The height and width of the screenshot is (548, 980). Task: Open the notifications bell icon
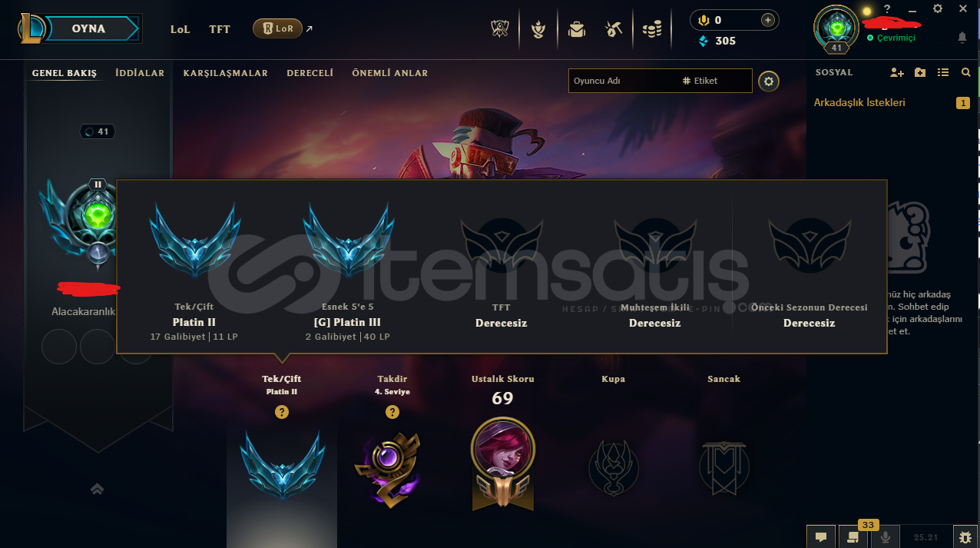click(x=962, y=38)
